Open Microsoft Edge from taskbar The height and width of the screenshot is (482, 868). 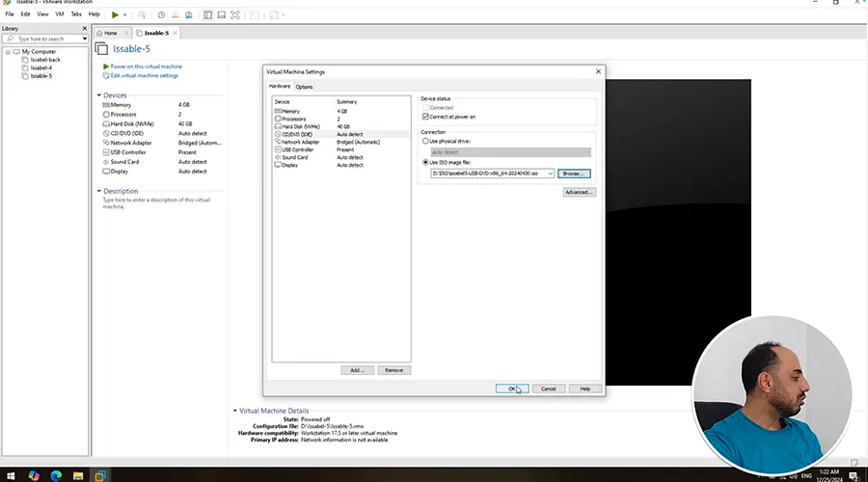click(x=56, y=475)
